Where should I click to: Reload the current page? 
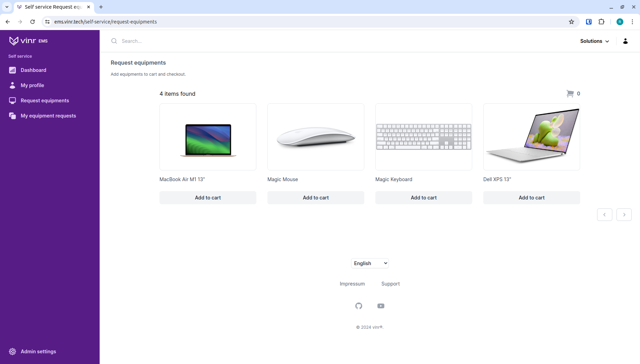point(33,22)
